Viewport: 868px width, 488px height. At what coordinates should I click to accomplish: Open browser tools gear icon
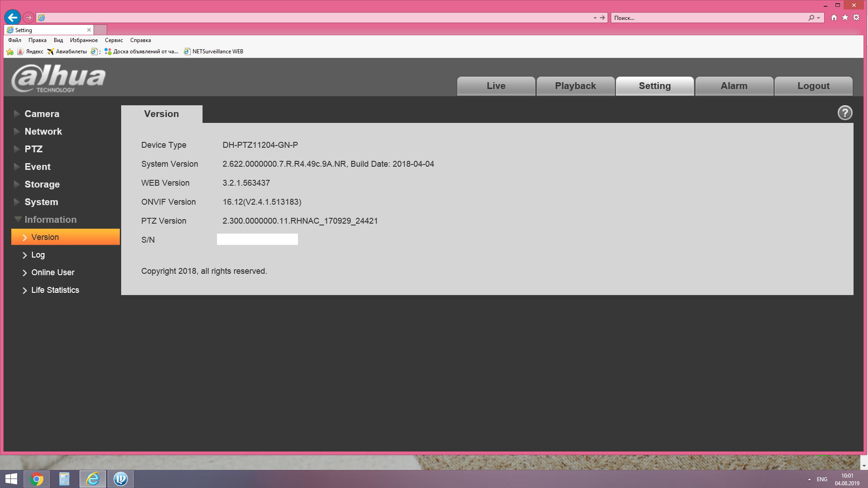pos(856,18)
